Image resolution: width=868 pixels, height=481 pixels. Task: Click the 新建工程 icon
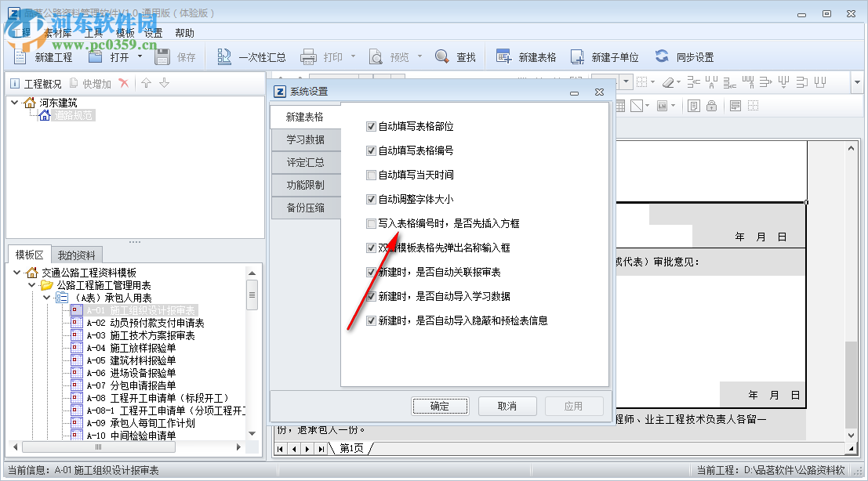19,56
